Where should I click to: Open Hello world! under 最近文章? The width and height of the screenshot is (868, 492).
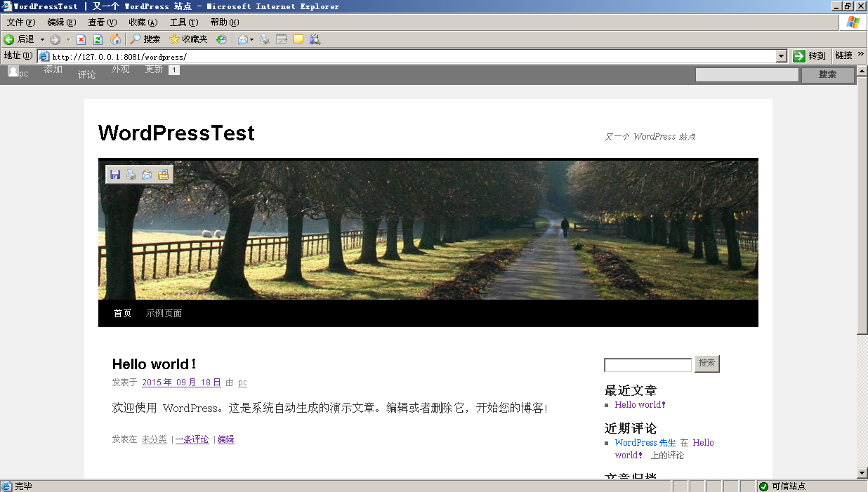640,405
